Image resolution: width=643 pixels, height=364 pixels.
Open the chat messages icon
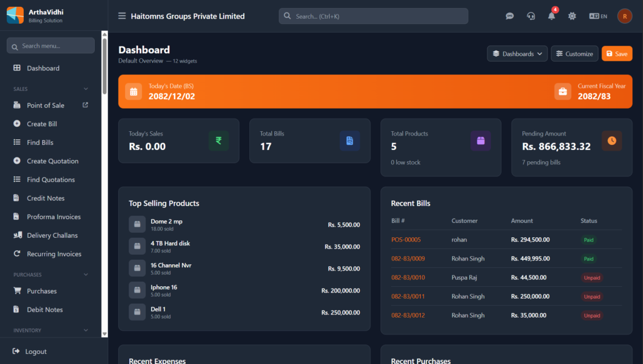pos(510,16)
